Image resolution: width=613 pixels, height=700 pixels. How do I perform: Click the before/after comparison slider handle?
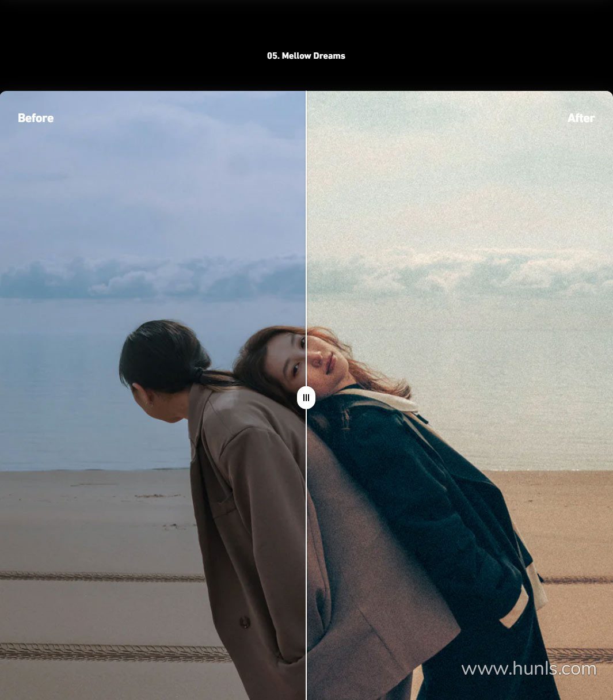(x=306, y=398)
